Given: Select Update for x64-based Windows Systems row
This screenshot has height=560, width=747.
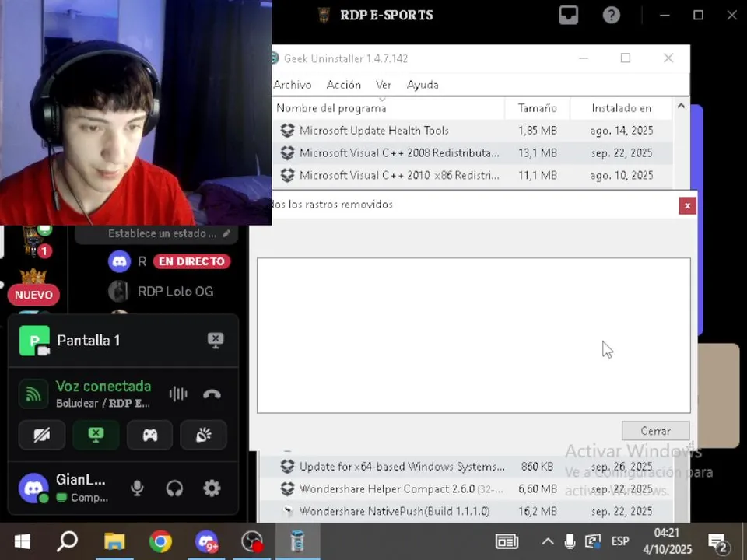Looking at the screenshot, I should (x=465, y=467).
